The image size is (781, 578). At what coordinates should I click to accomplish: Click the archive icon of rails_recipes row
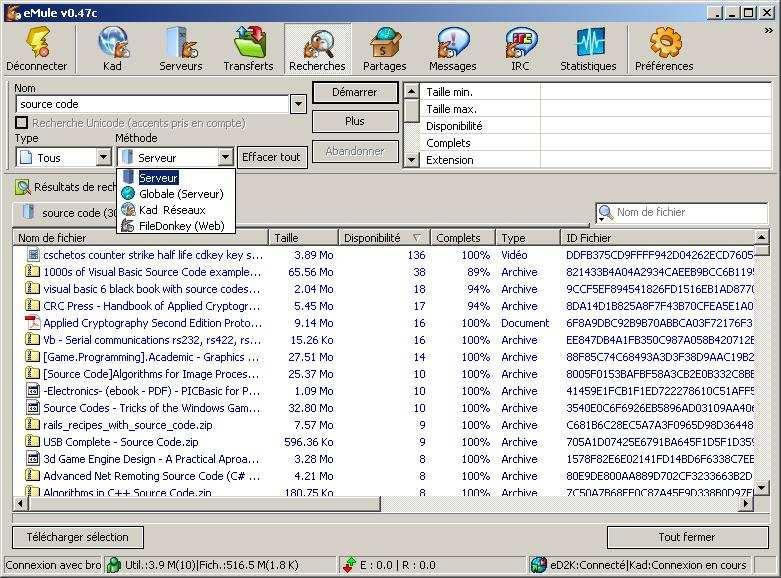tap(33, 425)
